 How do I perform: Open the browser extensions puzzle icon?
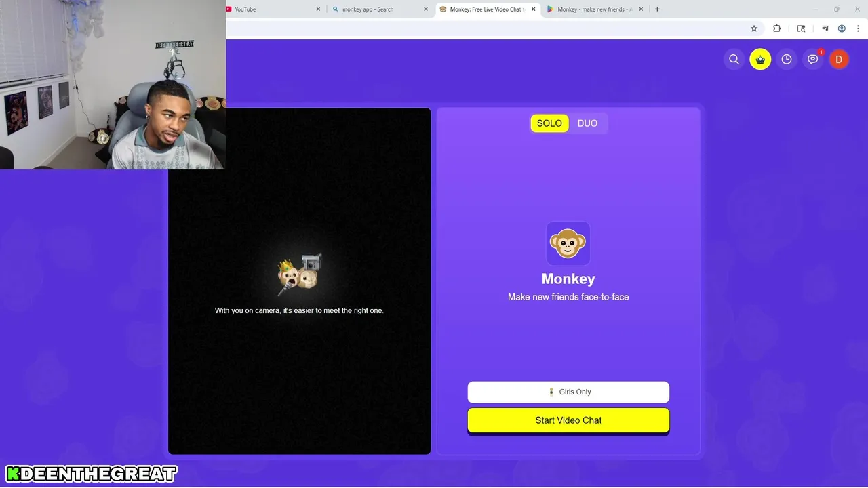point(777,28)
